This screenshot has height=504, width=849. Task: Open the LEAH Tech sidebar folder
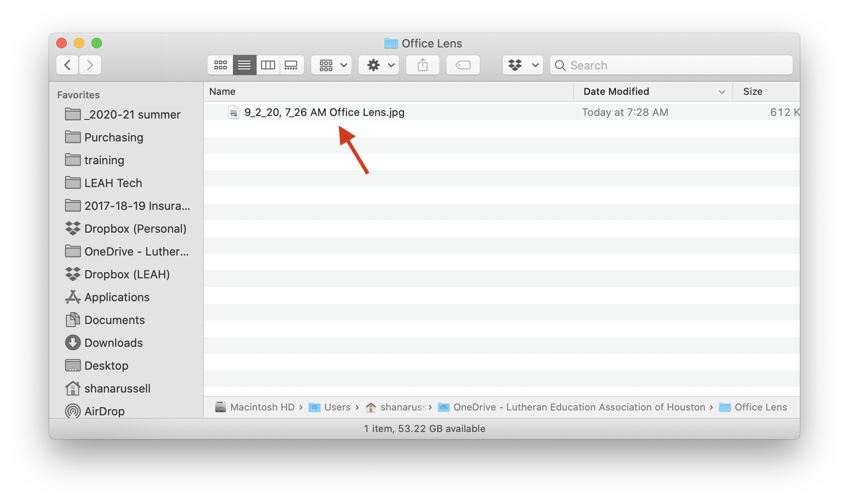pos(127,183)
